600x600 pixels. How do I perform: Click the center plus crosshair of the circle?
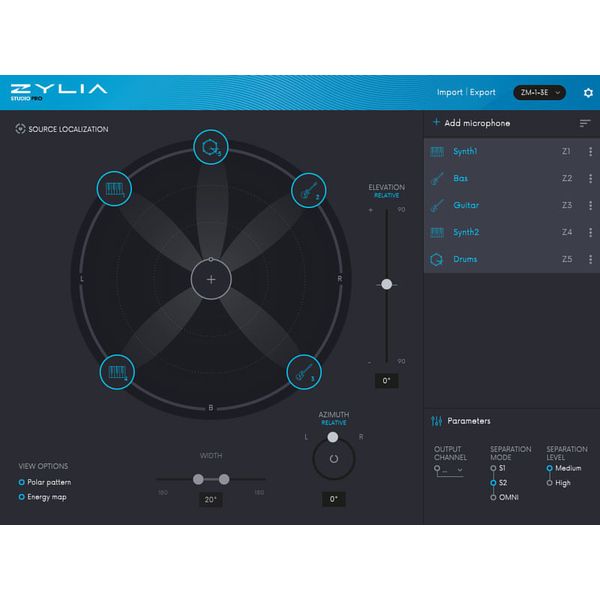tap(211, 280)
